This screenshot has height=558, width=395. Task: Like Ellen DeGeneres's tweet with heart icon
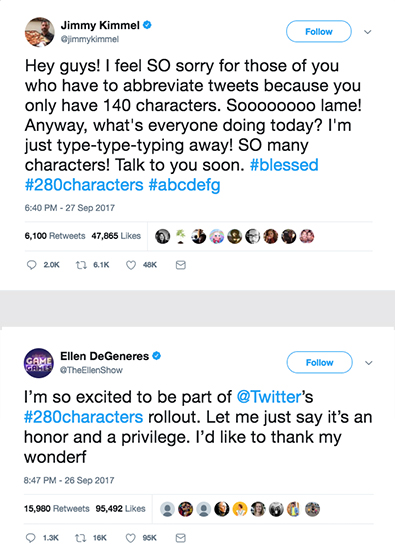(x=131, y=538)
